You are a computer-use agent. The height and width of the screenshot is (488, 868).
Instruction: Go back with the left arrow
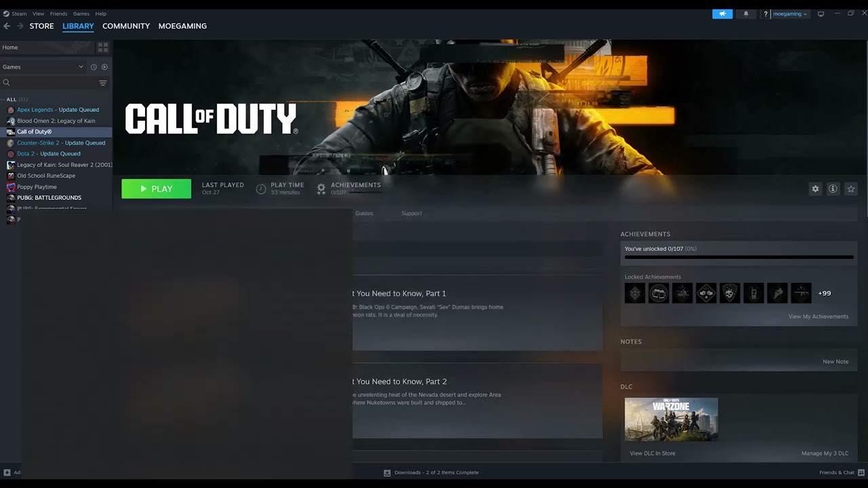[x=7, y=26]
